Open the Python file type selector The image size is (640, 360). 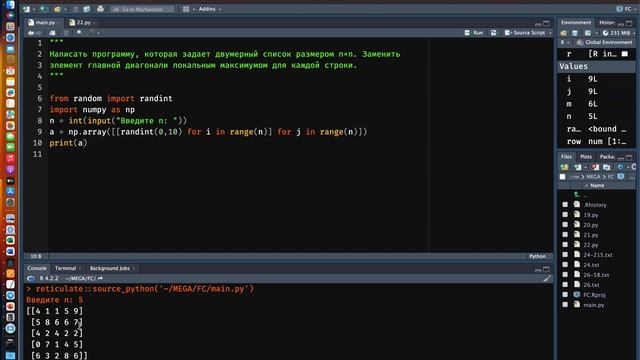(540, 256)
